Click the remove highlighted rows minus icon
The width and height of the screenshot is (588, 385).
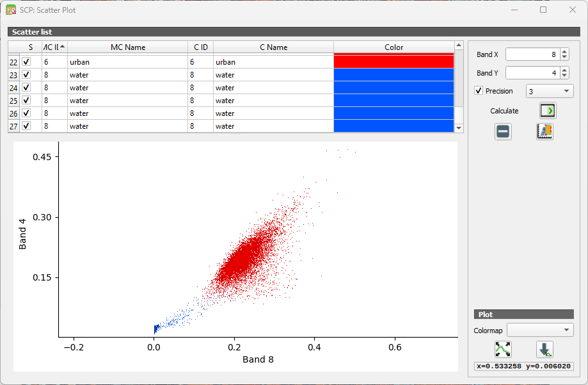point(504,132)
